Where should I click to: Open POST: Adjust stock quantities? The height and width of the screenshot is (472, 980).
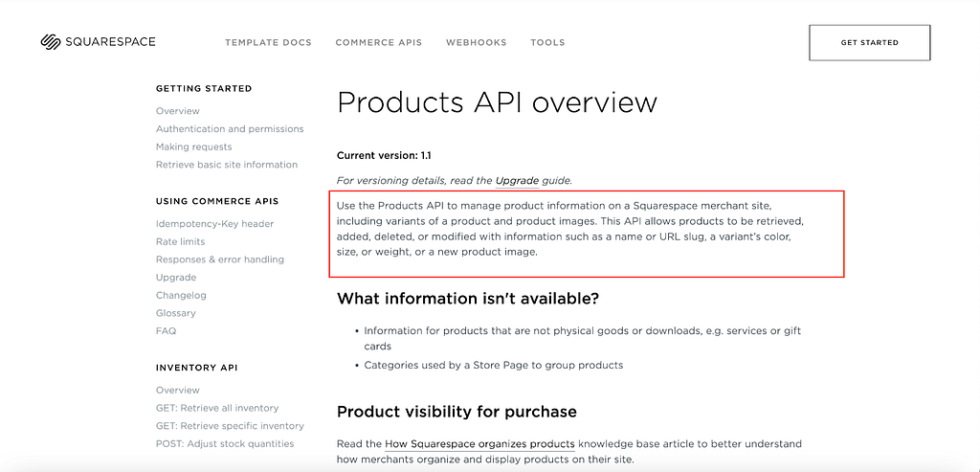[x=225, y=444]
